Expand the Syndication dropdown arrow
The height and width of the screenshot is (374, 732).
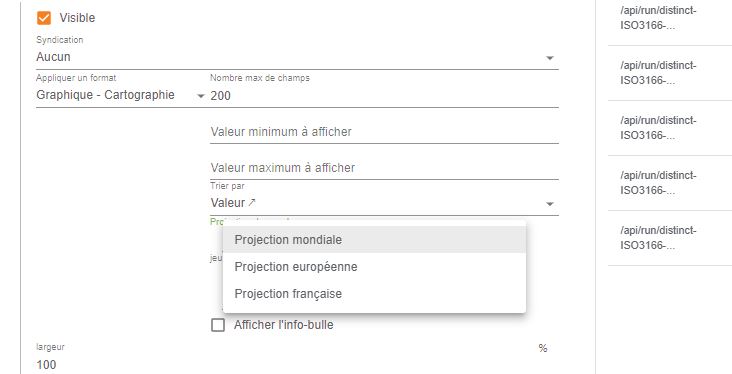[550, 58]
